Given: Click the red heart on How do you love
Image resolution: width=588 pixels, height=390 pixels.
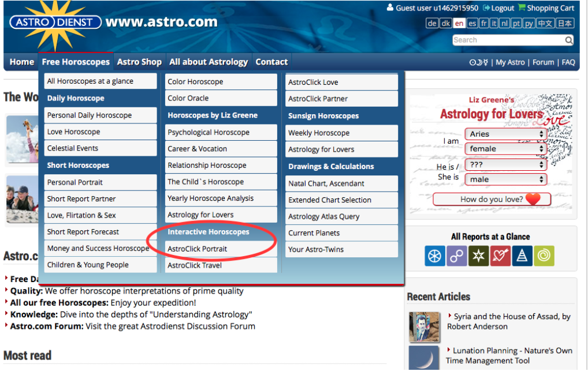Looking at the screenshot, I should click(533, 199).
